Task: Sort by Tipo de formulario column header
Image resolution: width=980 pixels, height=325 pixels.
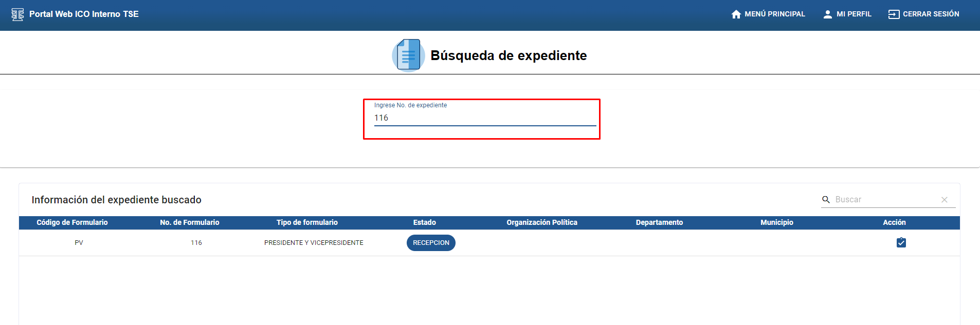Action: [x=307, y=222]
